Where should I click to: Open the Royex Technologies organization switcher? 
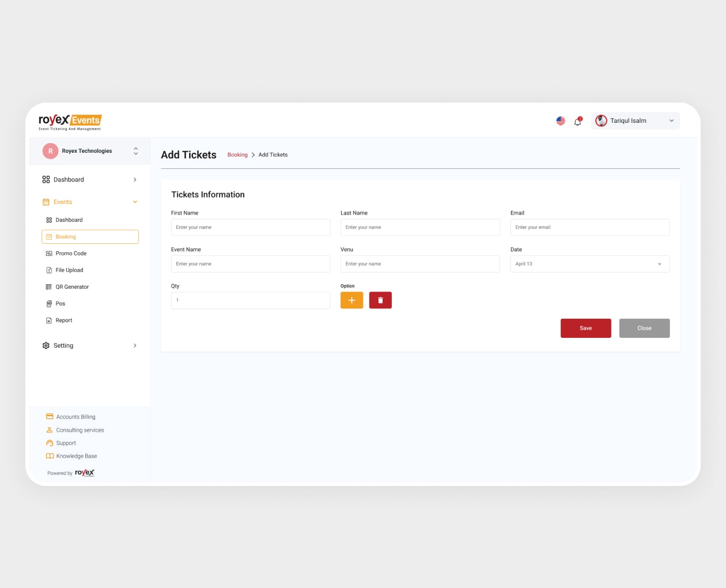(90, 151)
